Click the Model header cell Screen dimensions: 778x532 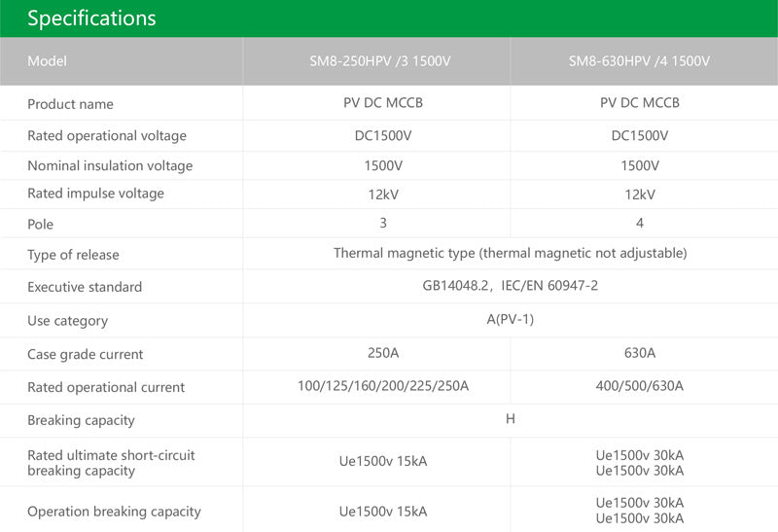click(x=48, y=61)
